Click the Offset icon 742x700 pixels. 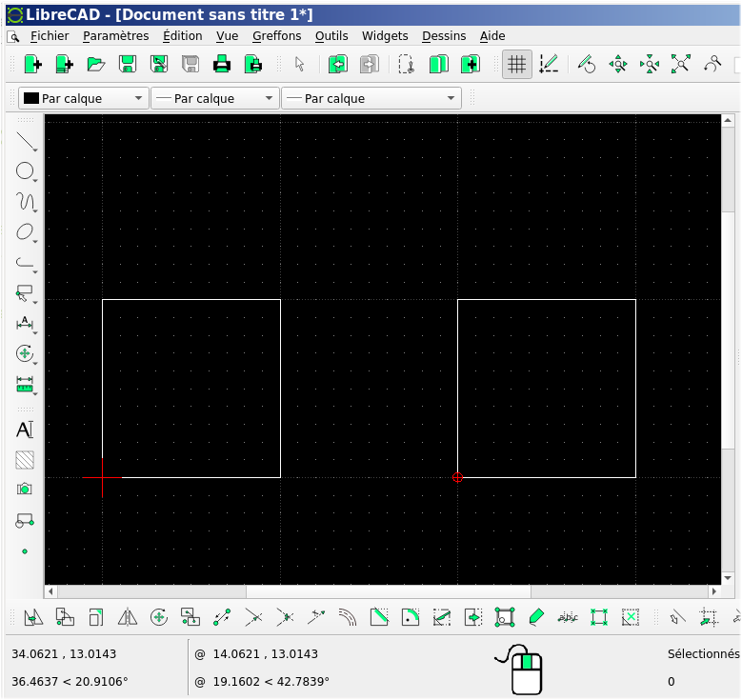348,618
